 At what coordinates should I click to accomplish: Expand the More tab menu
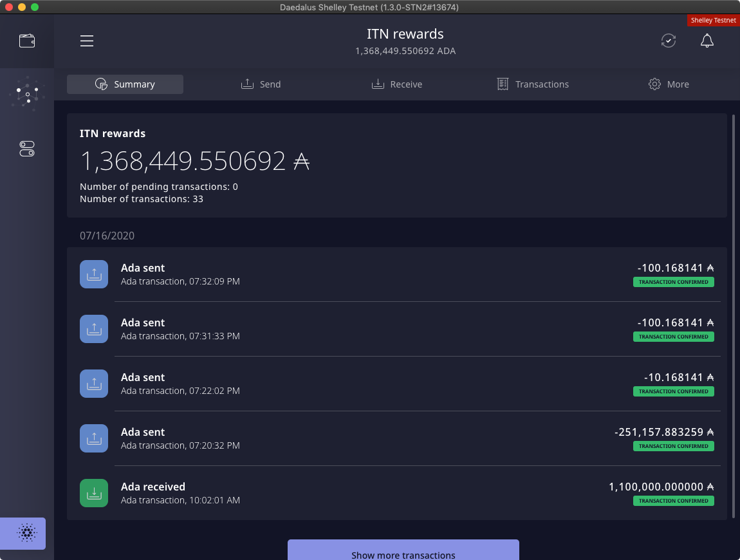click(669, 84)
